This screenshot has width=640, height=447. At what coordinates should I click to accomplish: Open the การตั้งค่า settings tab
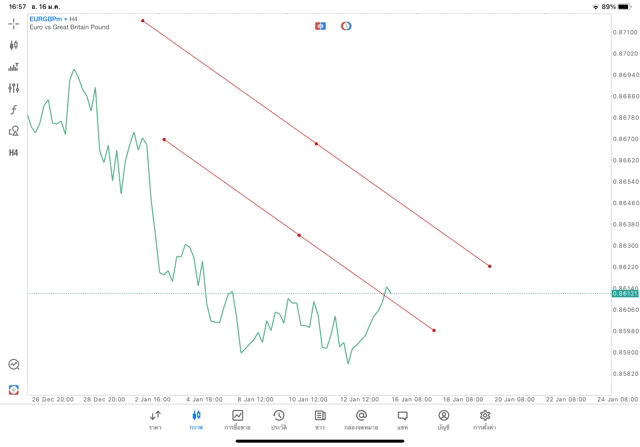pyautogui.click(x=485, y=420)
